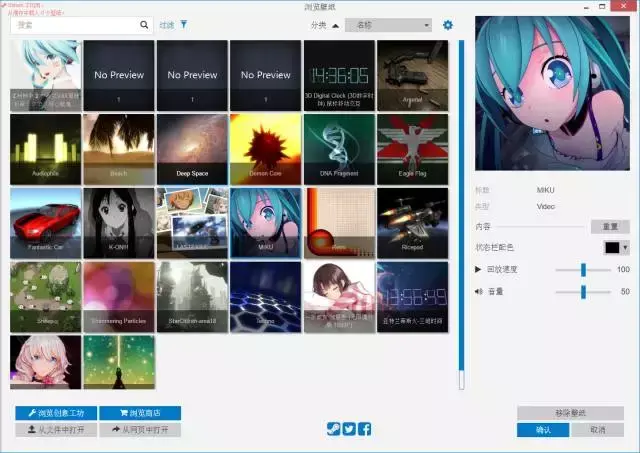Click the black color swatch

pos(612,247)
